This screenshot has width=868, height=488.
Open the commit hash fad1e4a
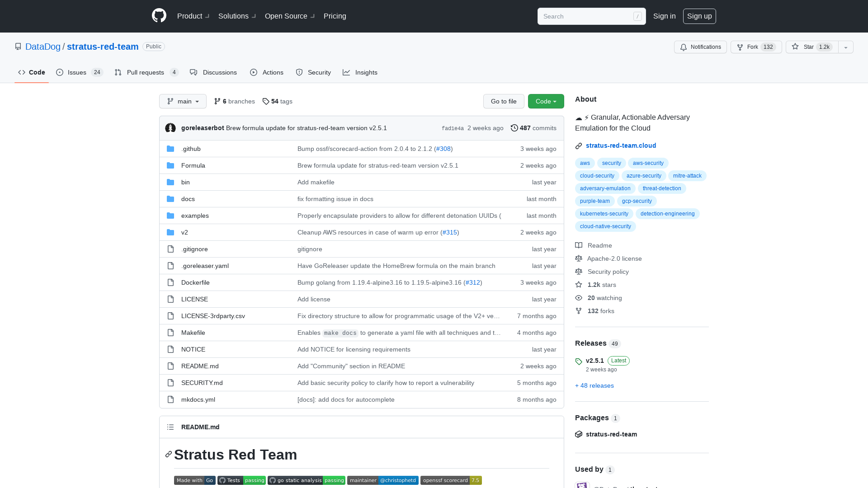[x=453, y=128]
